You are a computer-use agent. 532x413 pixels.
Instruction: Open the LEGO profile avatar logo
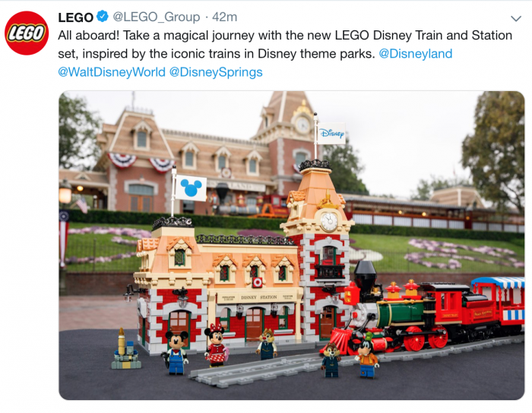coord(27,33)
